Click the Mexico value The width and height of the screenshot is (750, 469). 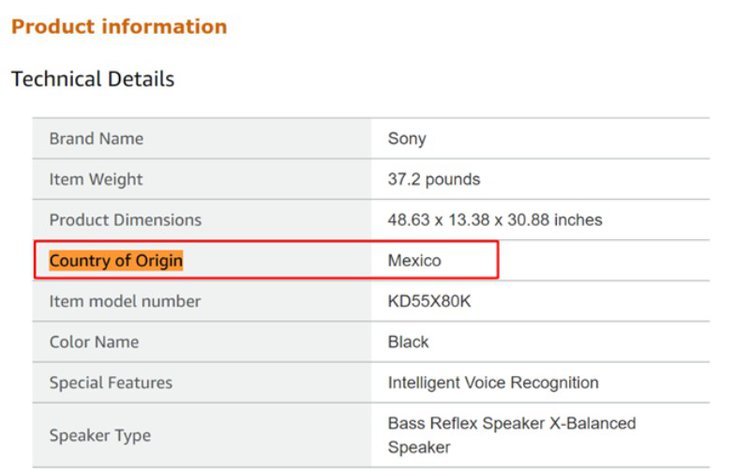point(414,261)
